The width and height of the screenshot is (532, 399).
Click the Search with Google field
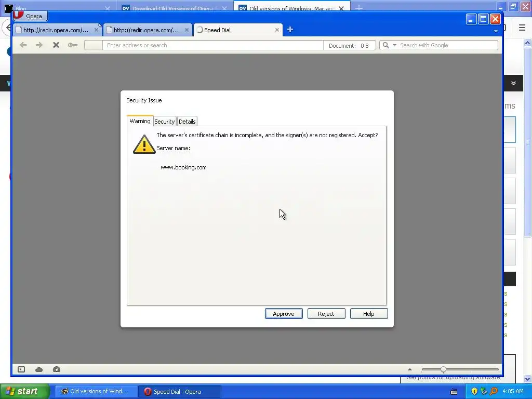[448, 45]
